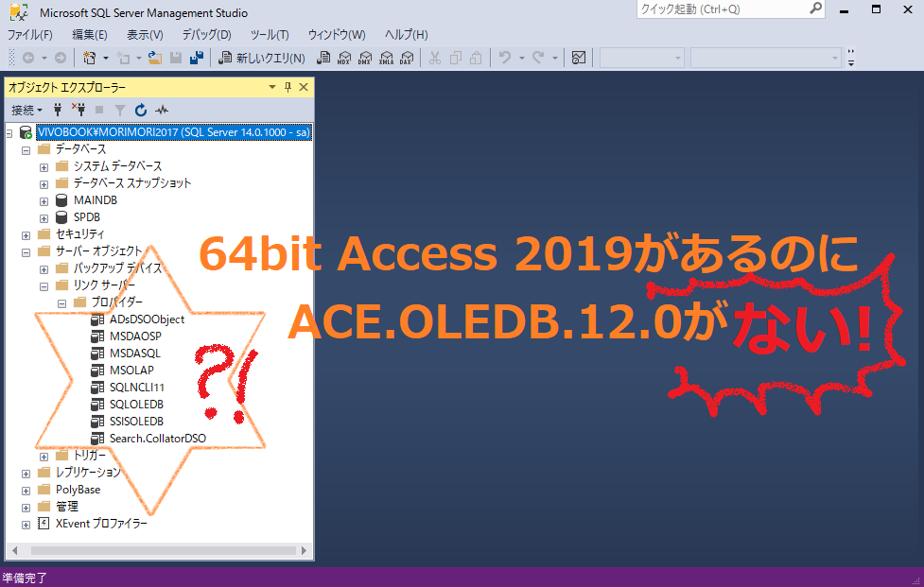
Task: Select the SQLOLEDB provider
Action: (136, 405)
